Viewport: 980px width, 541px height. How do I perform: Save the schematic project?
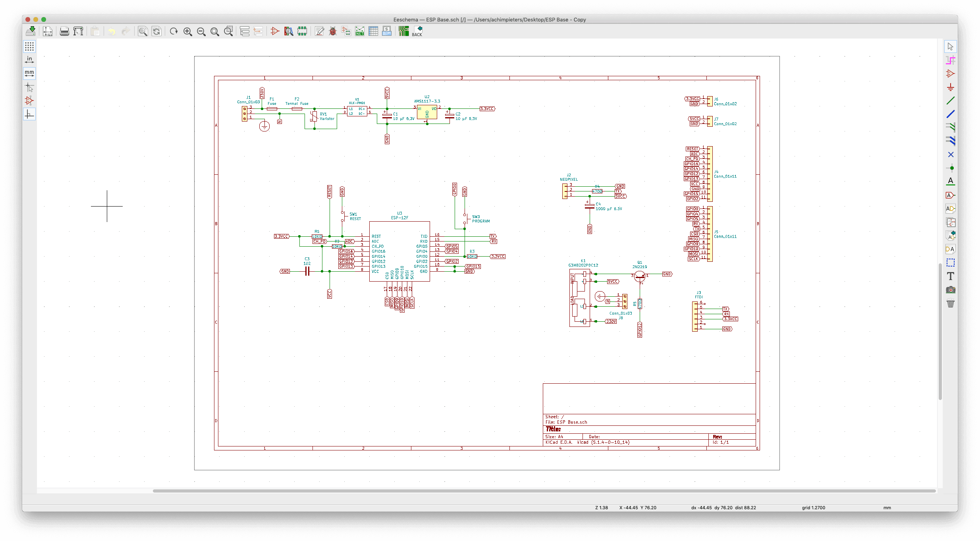pyautogui.click(x=31, y=31)
